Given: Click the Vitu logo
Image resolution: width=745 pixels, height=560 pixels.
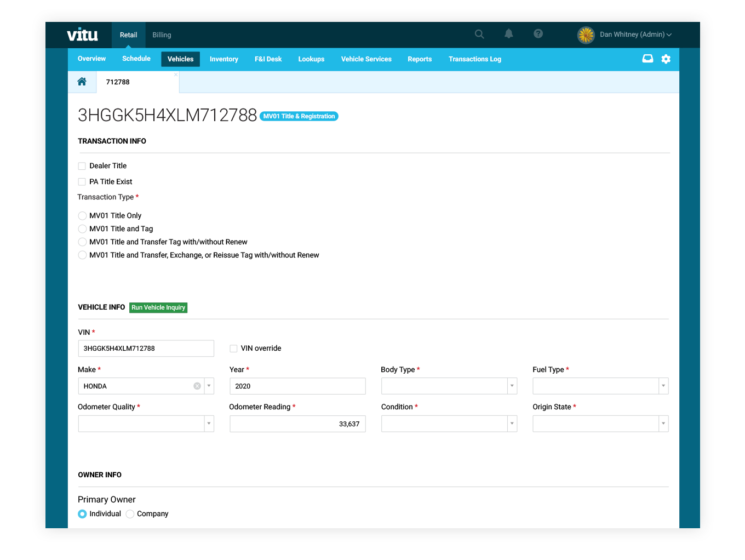Looking at the screenshot, I should [x=82, y=35].
